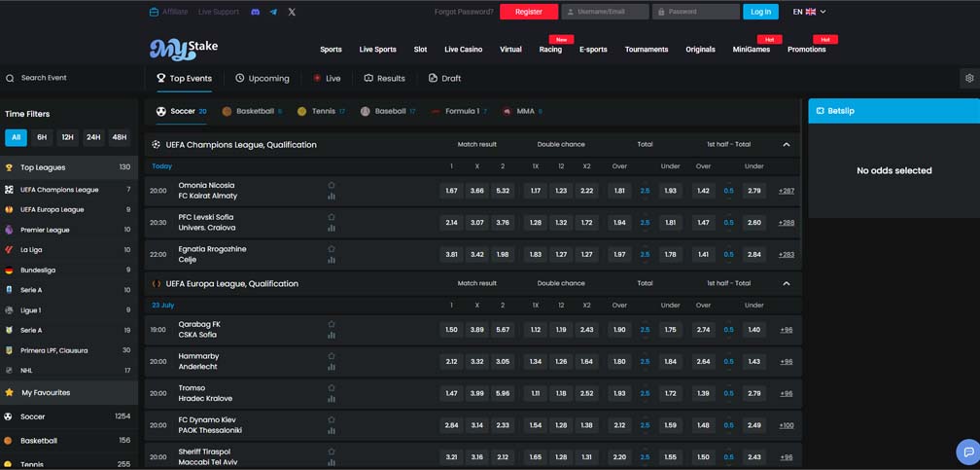Screen dimensions: 980x470
Task: Pick draw odds 3.07 in Levski Sofia match
Action: (476, 223)
